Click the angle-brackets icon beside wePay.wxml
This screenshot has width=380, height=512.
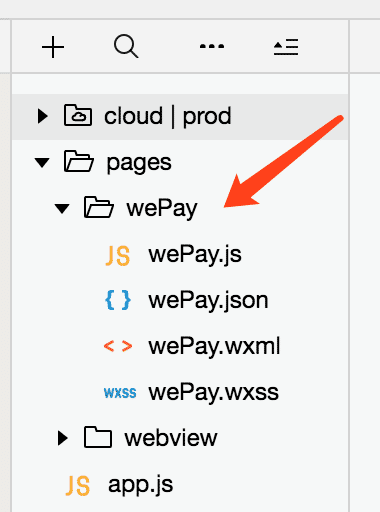point(118,347)
